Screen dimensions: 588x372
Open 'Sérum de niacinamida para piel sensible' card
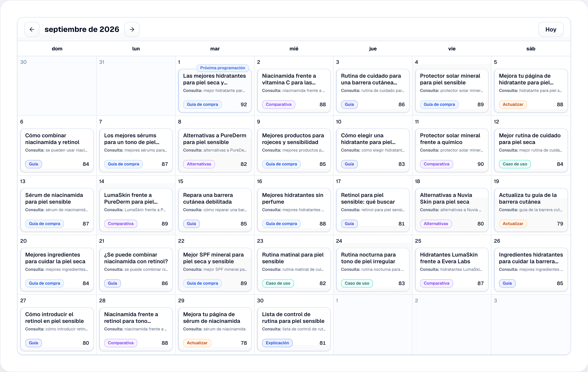57,210
